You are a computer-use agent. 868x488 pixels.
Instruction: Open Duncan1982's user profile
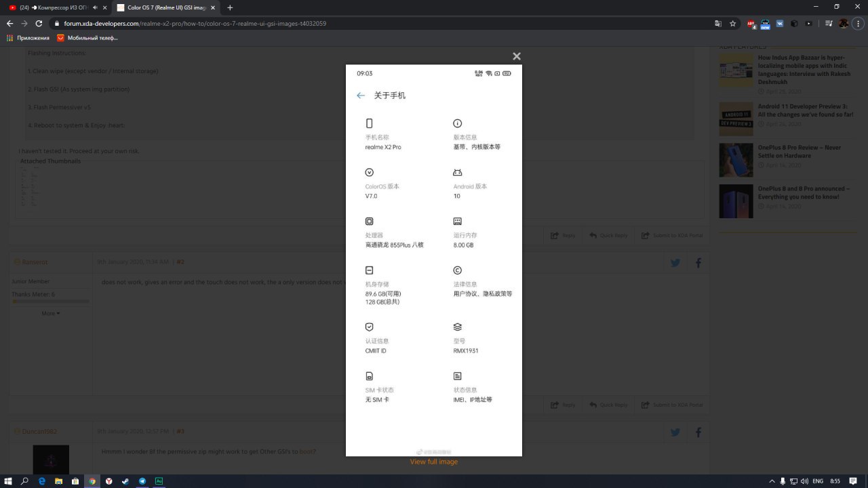pyautogui.click(x=39, y=431)
